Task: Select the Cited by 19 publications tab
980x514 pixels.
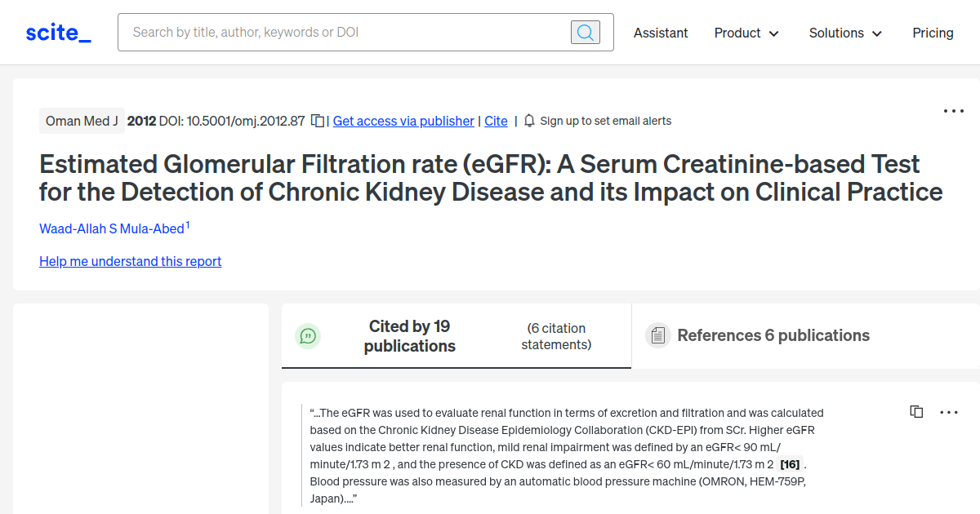Action: [409, 335]
